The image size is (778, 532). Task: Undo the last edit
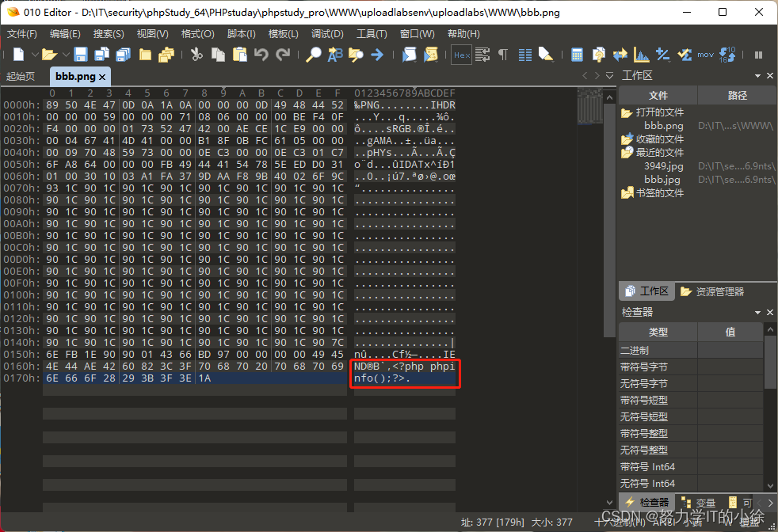coord(261,54)
